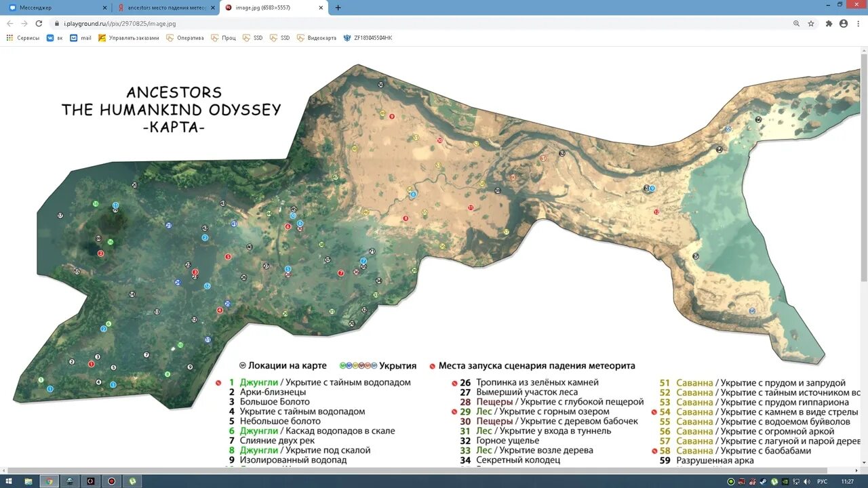Open the Chrome profile avatar
Image resolution: width=868 pixels, height=488 pixels.
click(x=843, y=23)
